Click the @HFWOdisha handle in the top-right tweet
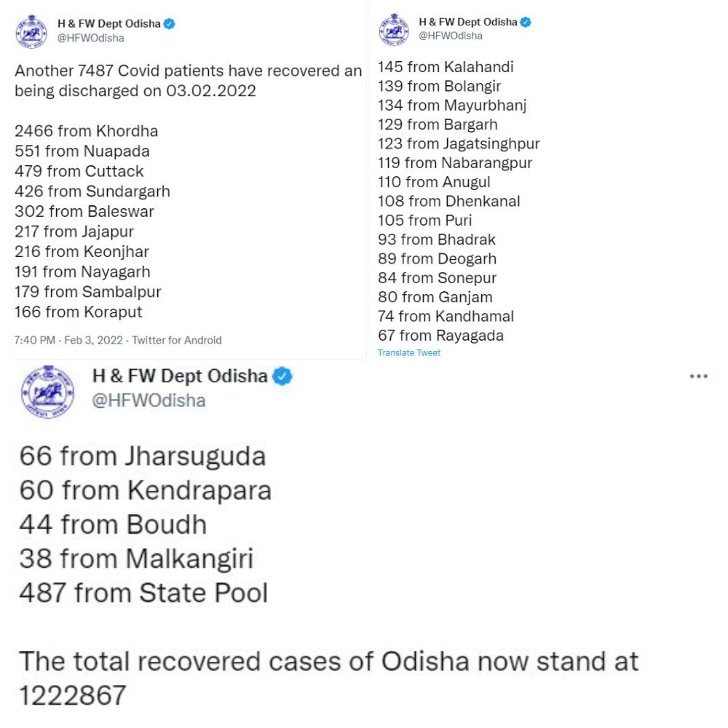The width and height of the screenshot is (728, 728). coord(451,36)
